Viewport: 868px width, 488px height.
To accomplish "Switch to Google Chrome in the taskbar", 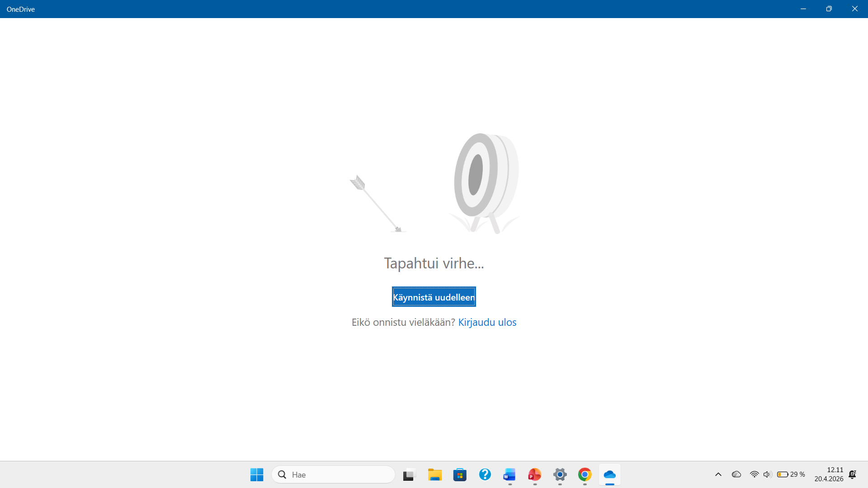I will click(x=585, y=474).
